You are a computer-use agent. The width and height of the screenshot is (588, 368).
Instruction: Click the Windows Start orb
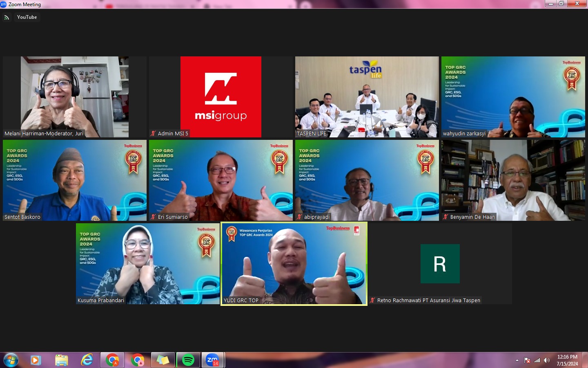pos(11,360)
